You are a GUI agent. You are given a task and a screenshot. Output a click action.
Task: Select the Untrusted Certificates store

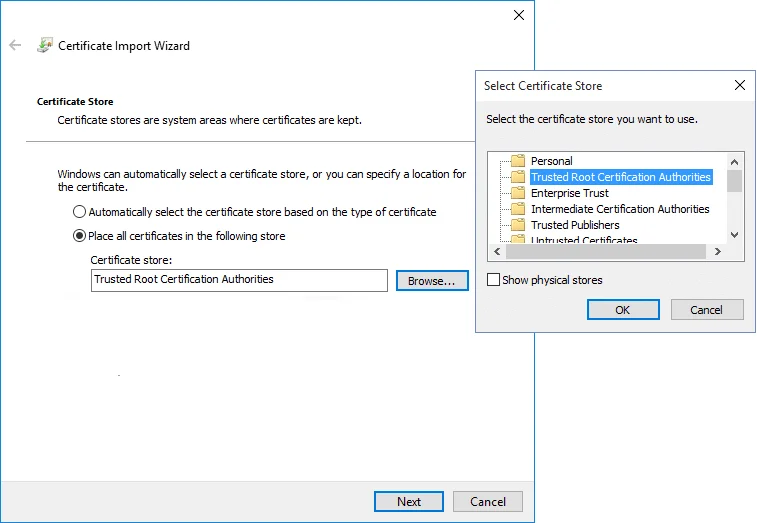(x=584, y=240)
